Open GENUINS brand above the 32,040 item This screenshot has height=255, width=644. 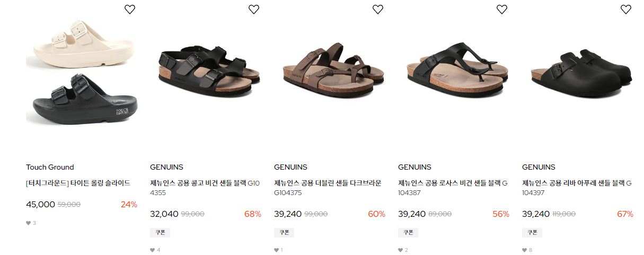(166, 167)
